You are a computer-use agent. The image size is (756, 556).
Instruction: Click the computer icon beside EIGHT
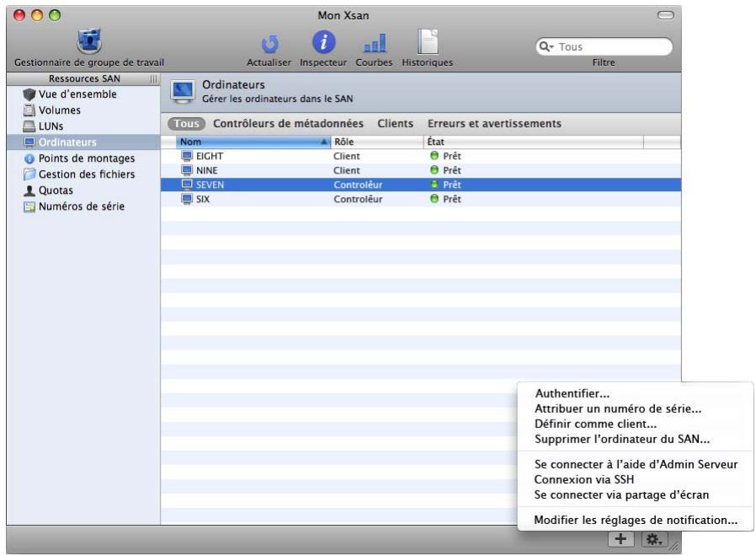click(x=187, y=156)
